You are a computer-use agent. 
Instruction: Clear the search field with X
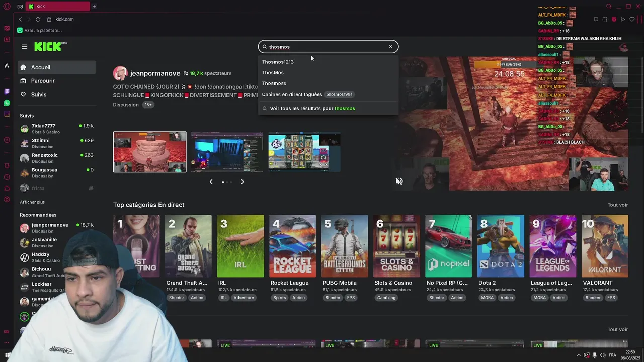coord(390,47)
